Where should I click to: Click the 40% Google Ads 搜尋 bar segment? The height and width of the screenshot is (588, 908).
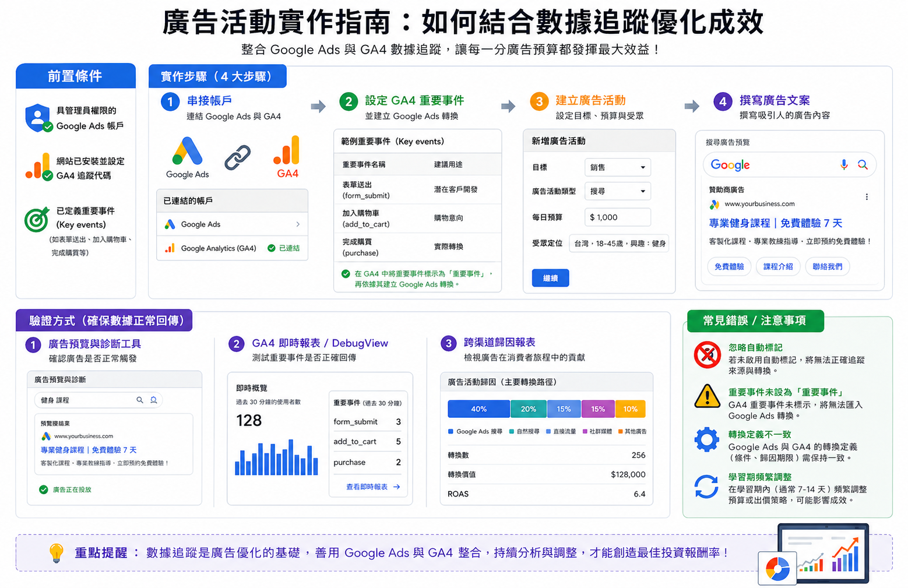coord(478,409)
